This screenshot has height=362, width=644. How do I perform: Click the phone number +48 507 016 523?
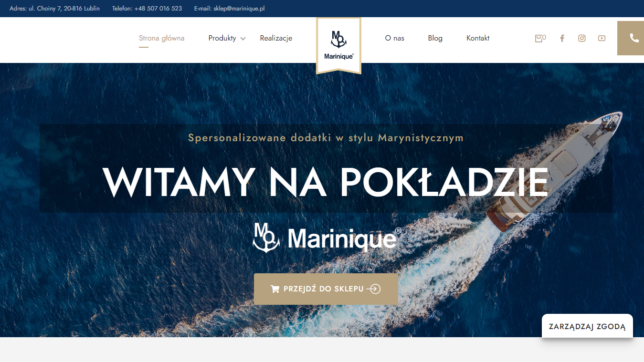click(158, 9)
